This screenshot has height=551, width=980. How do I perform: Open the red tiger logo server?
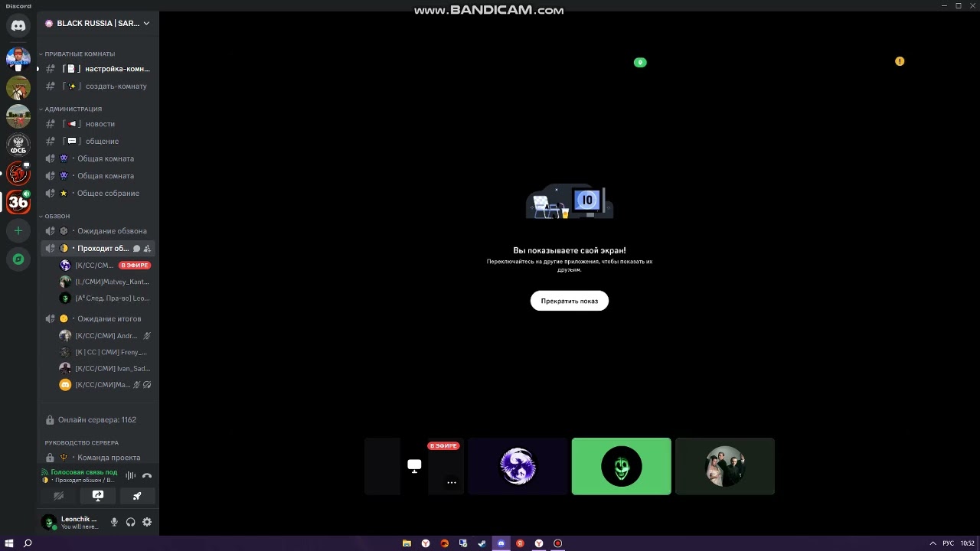pyautogui.click(x=18, y=174)
